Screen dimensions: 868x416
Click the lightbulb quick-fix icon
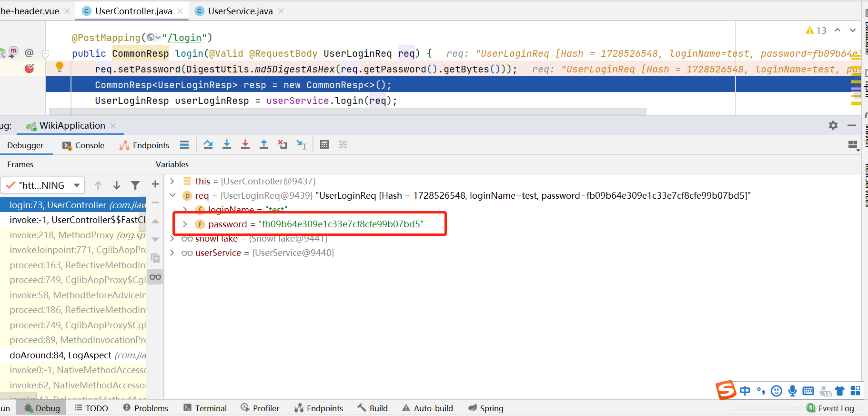(x=60, y=67)
